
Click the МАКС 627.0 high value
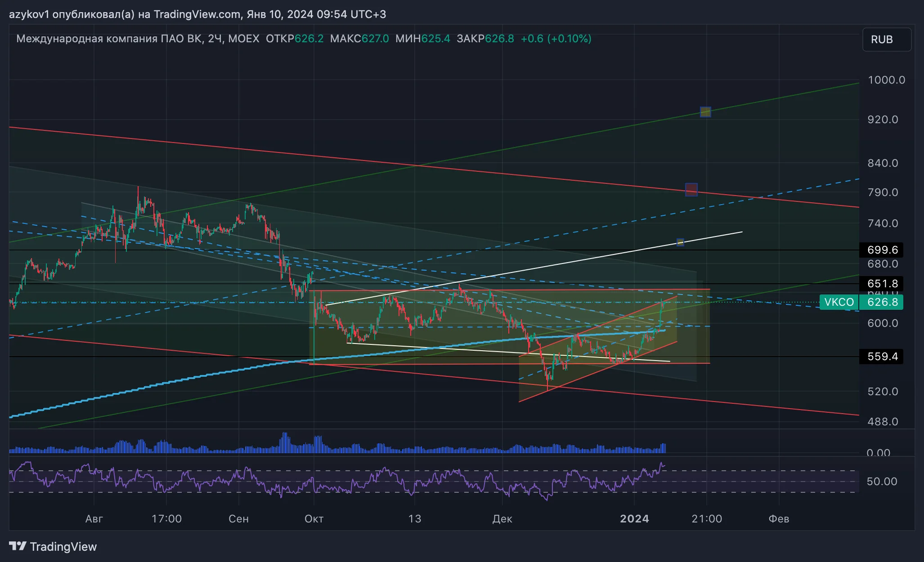coord(359,39)
